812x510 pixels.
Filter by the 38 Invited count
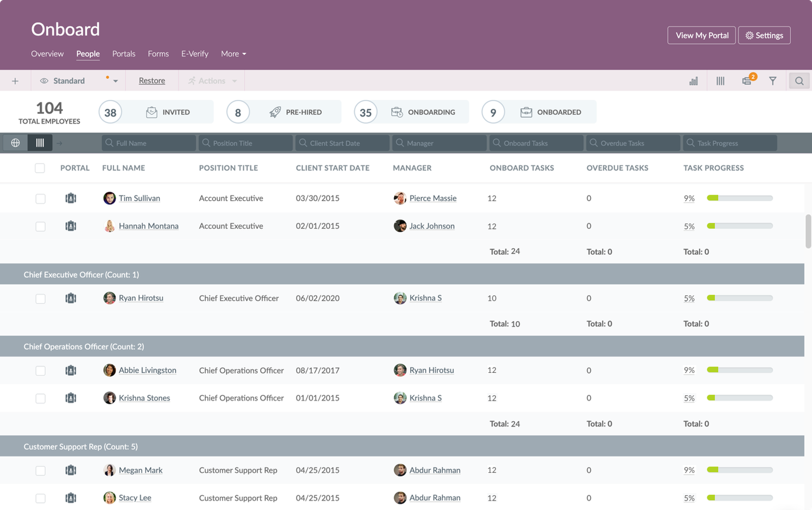coord(110,112)
